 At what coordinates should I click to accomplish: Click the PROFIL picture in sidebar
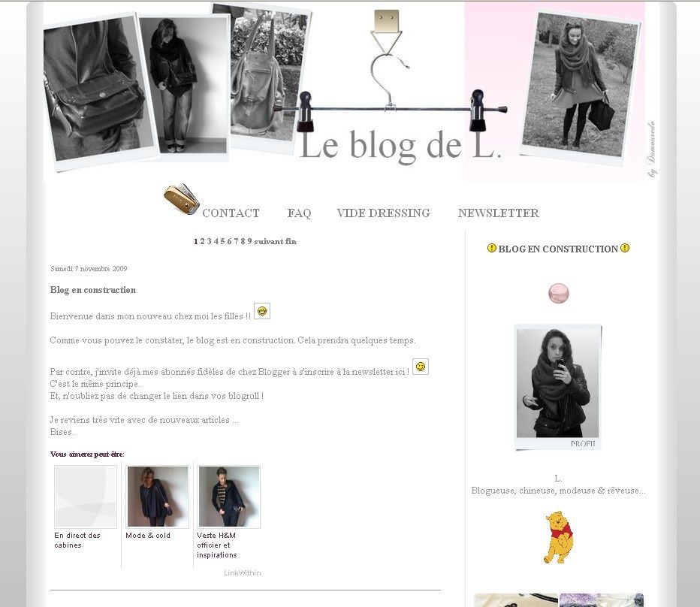(x=557, y=387)
